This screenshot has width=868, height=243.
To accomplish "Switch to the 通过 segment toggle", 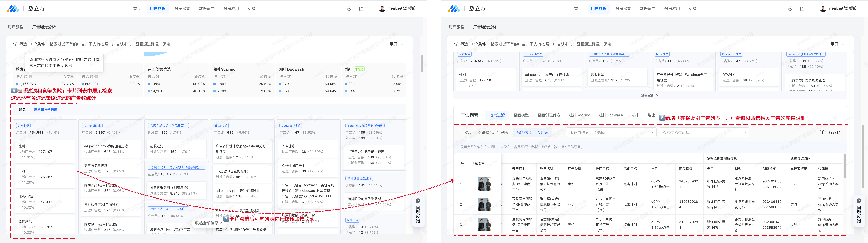I will [22, 109].
